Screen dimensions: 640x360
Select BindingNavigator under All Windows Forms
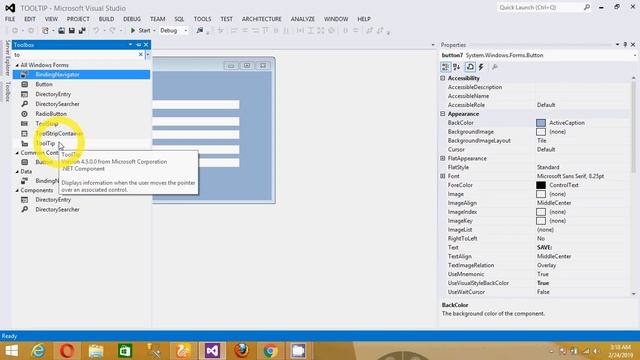(81, 75)
